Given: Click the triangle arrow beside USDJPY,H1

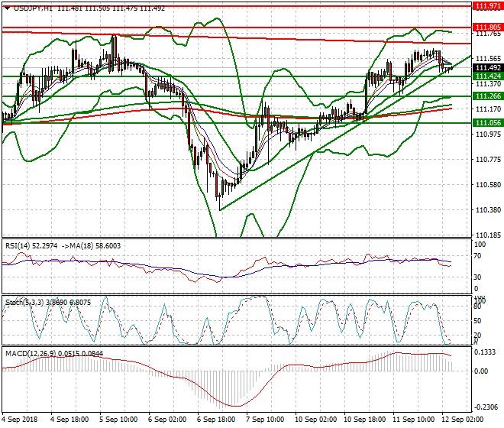Looking at the screenshot, I should point(7,8).
